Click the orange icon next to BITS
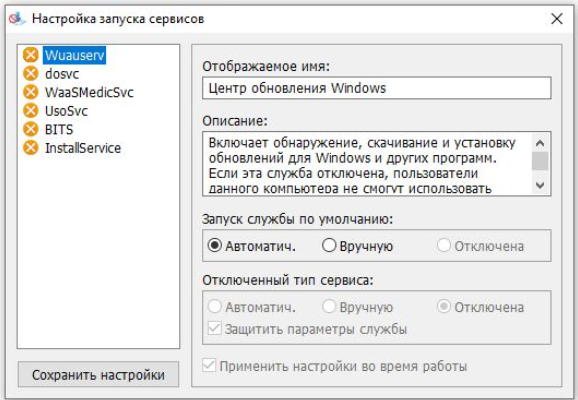Image resolution: width=578 pixels, height=400 pixels. point(31,129)
